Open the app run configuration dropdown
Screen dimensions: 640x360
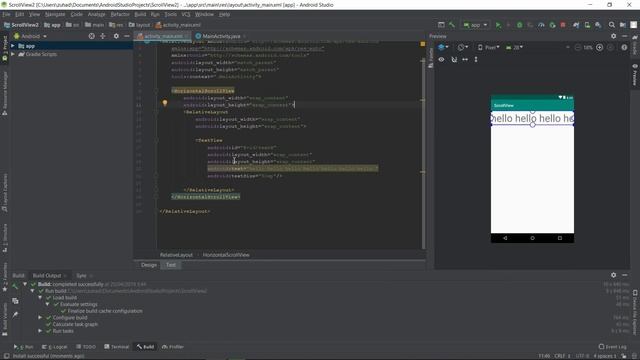(x=475, y=25)
